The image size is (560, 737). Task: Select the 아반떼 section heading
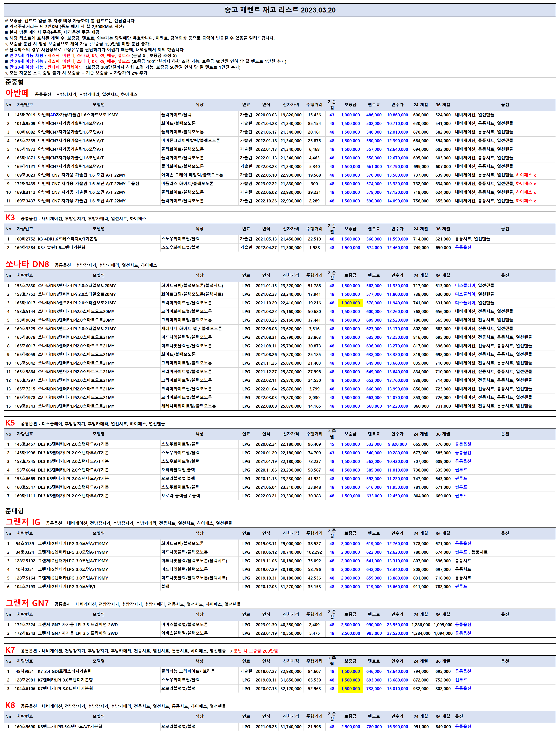17,93
